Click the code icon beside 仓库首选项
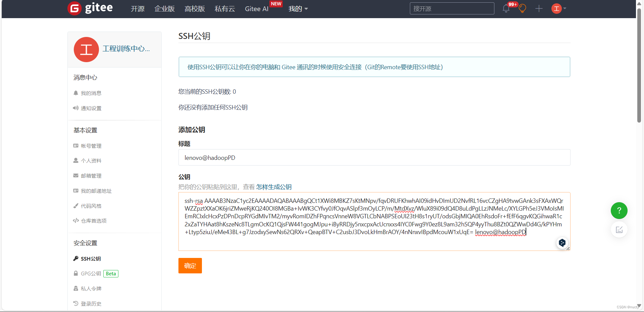This screenshot has height=312, width=644. (x=76, y=220)
